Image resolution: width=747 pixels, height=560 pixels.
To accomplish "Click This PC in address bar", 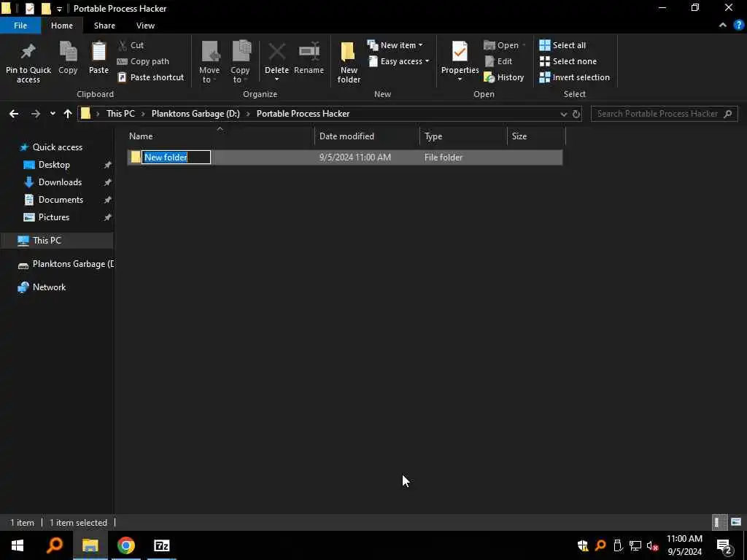I will [120, 114].
